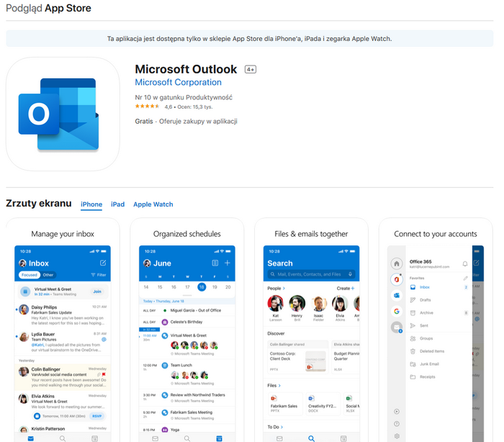Viewport: 504px width, 442px height.
Task: Switch to the iPad screenshots tab
Action: (x=117, y=204)
